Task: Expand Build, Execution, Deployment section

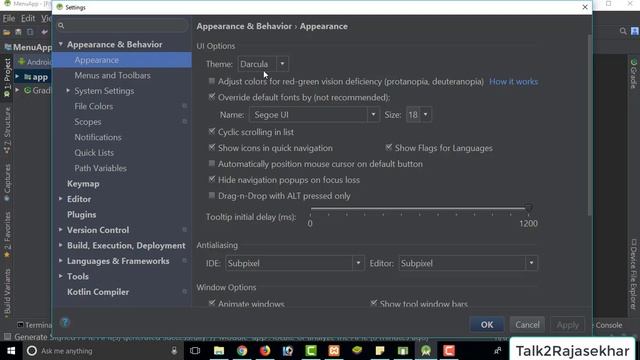Action: 60,245
